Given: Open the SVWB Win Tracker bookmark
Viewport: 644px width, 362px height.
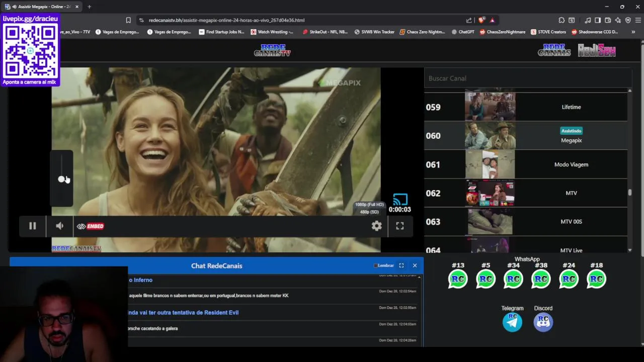Looking at the screenshot, I should 374,32.
